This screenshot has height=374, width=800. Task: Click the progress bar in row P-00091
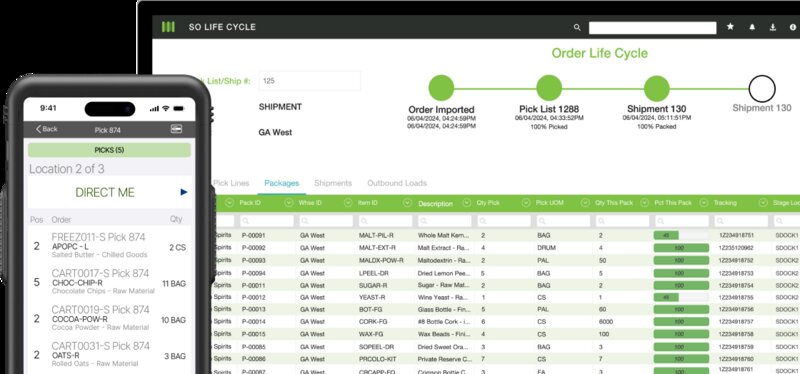pyautogui.click(x=681, y=235)
